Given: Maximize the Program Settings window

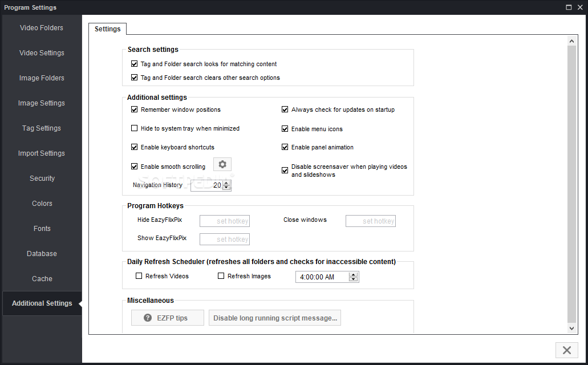Looking at the screenshot, I should [569, 7].
